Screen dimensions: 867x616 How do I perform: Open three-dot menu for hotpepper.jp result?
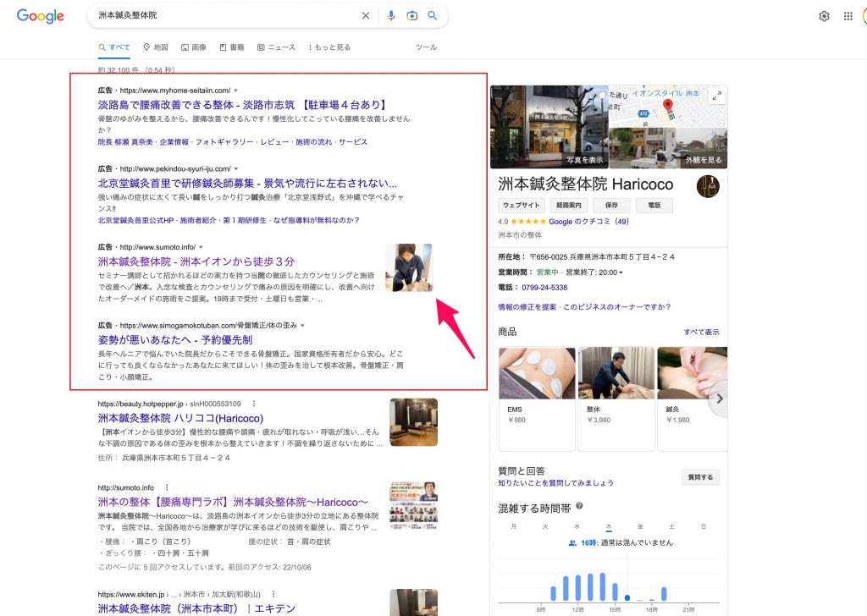pyautogui.click(x=254, y=404)
